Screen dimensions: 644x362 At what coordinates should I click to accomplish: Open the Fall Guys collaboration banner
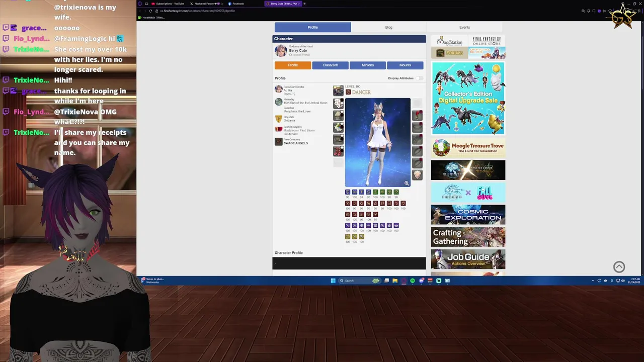coord(468,192)
